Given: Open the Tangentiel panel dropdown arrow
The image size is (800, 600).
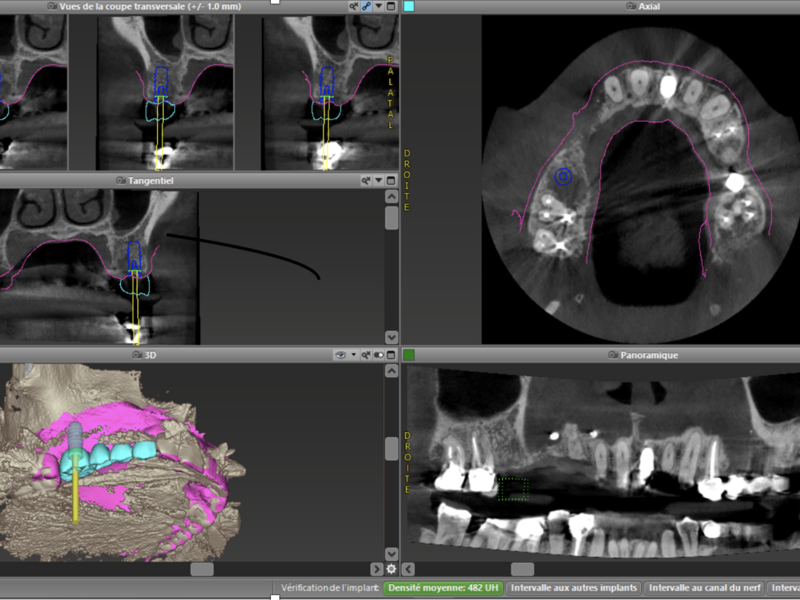Looking at the screenshot, I should pyautogui.click(x=379, y=181).
